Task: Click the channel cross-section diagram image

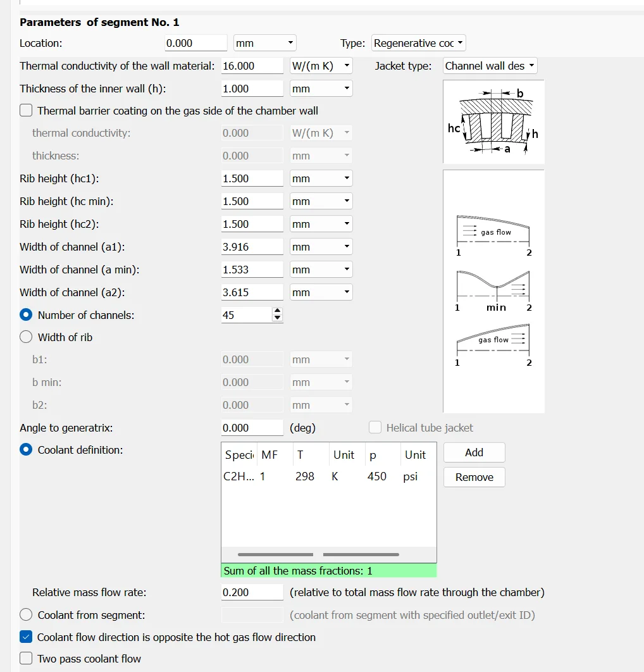Action: pyautogui.click(x=493, y=121)
